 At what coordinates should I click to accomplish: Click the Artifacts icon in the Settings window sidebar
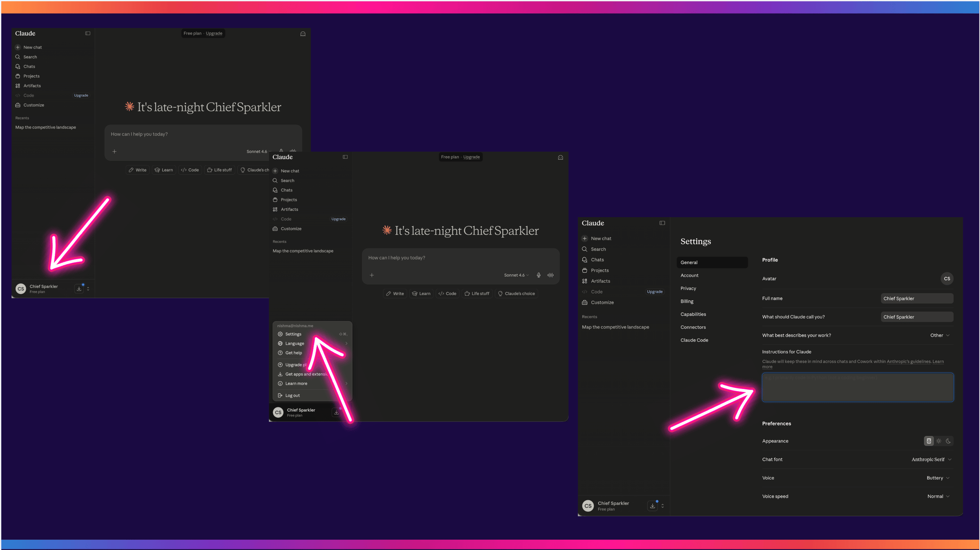coord(585,281)
